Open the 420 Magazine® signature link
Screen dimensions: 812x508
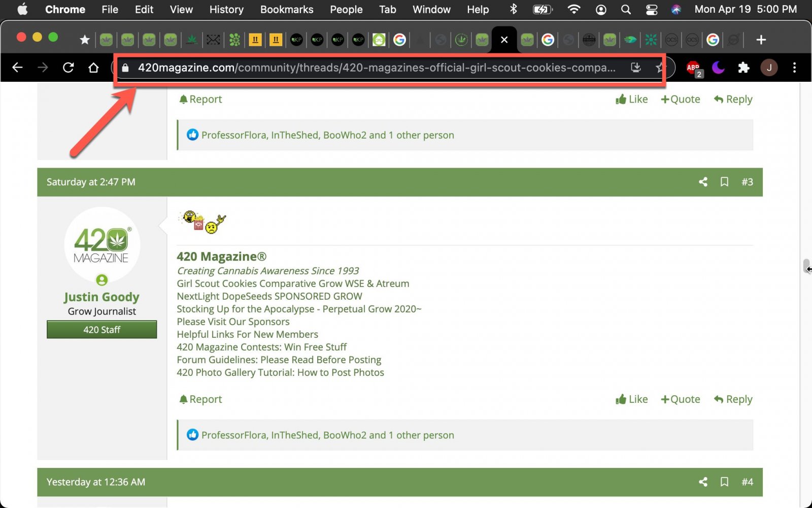tap(221, 257)
